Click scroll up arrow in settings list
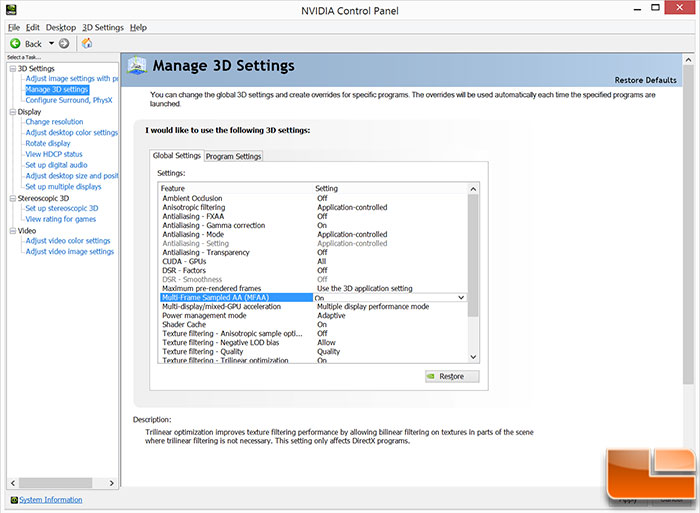 point(473,189)
